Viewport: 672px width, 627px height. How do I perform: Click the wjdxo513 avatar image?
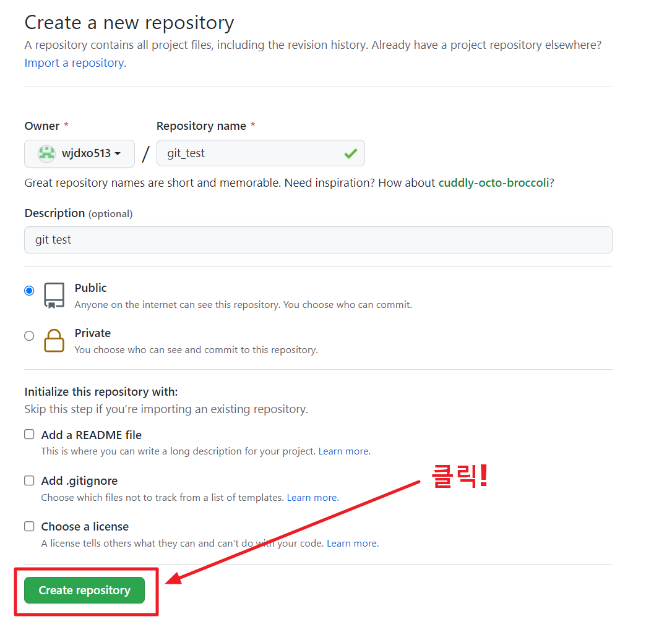(46, 153)
